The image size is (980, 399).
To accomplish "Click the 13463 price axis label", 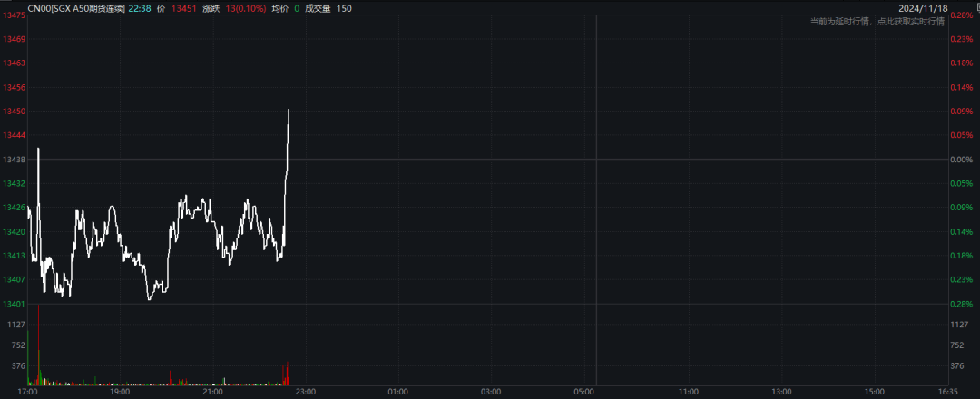I will point(13,63).
